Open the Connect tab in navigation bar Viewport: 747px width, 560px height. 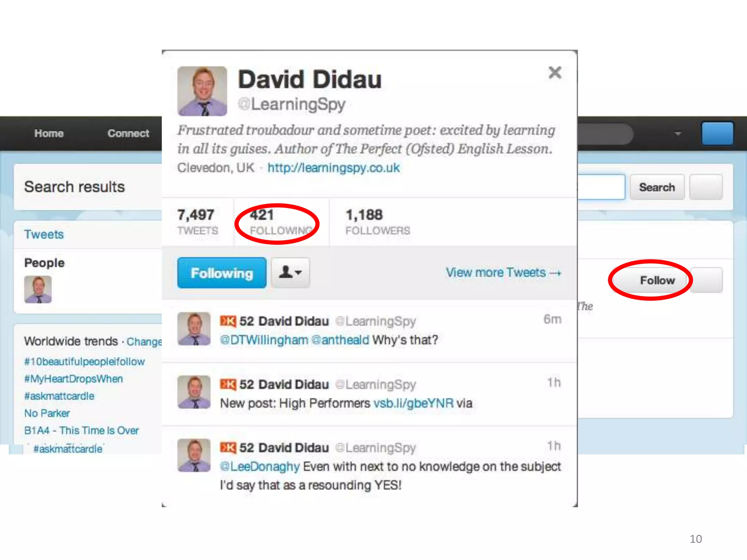(x=128, y=133)
